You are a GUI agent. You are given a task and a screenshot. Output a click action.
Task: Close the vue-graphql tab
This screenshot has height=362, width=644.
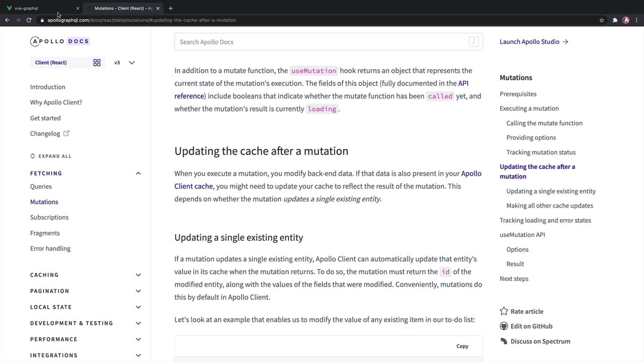(77, 8)
